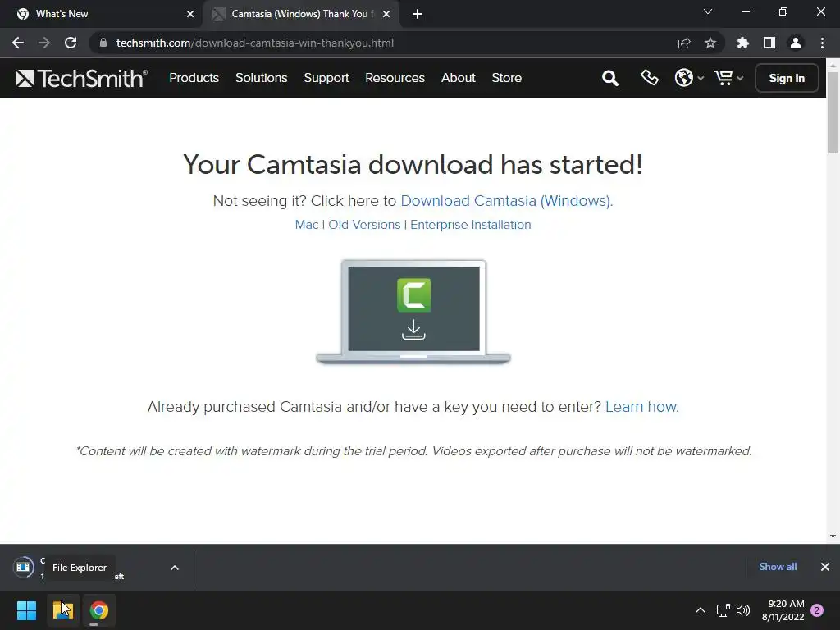Screen dimensions: 840x630
Task: Click the phone contact icon
Action: coord(650,78)
